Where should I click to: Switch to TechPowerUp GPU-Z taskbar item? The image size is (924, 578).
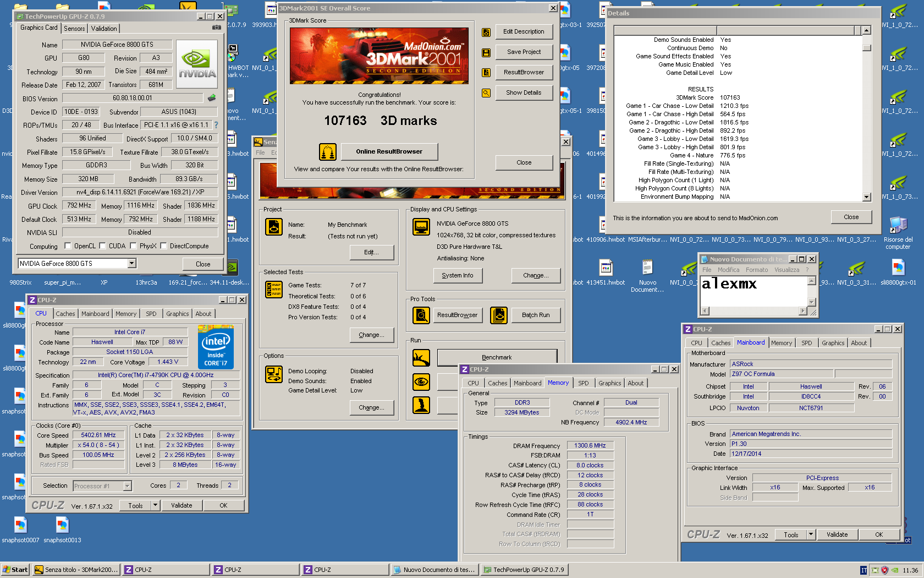(x=524, y=570)
